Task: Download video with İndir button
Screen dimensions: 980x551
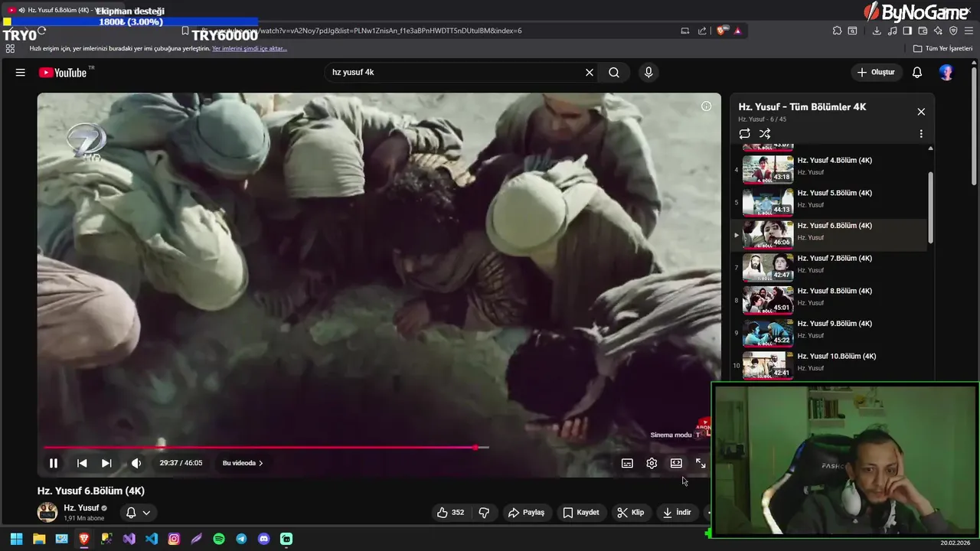Action: (x=677, y=512)
